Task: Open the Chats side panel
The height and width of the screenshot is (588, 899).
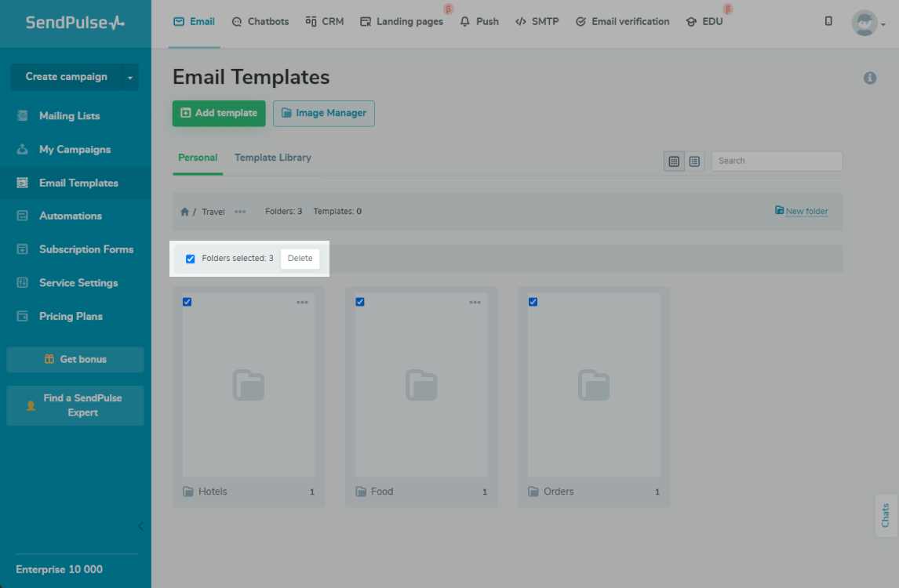Action: (886, 515)
